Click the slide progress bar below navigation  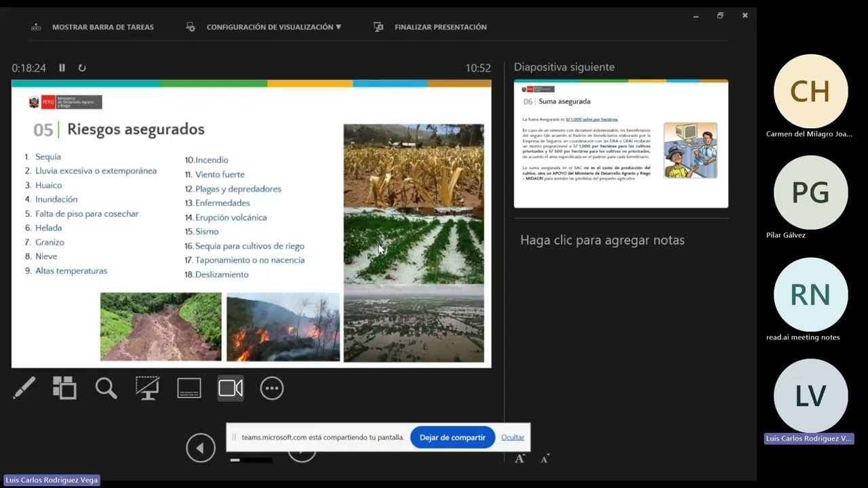pos(251,460)
